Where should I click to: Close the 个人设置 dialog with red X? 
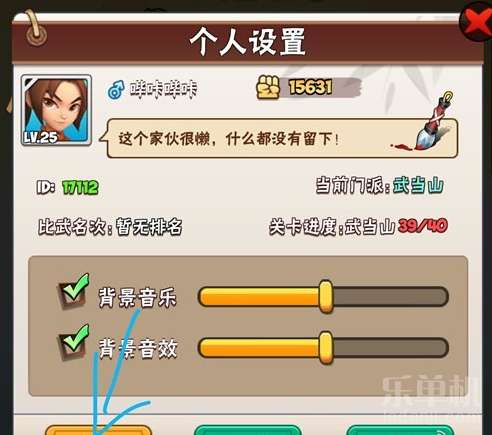(477, 22)
